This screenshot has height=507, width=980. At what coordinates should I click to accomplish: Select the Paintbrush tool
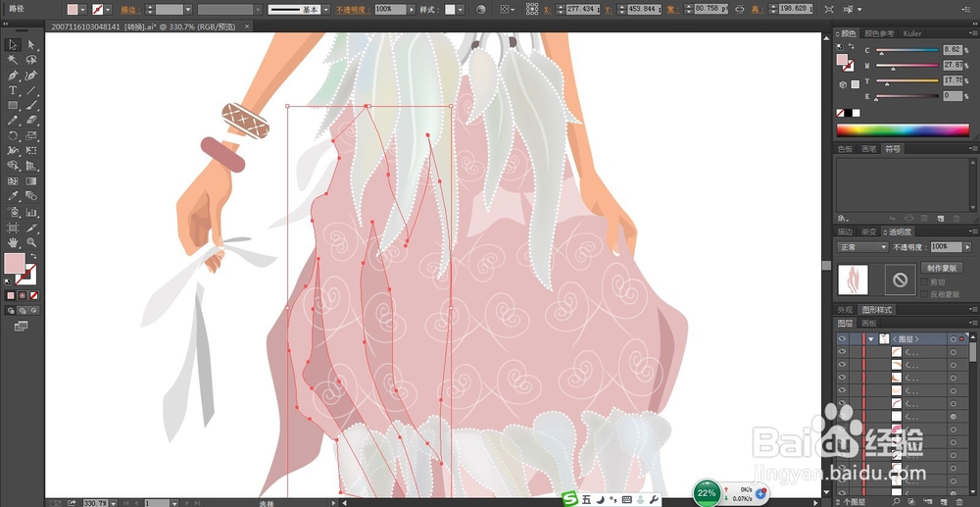point(31,106)
